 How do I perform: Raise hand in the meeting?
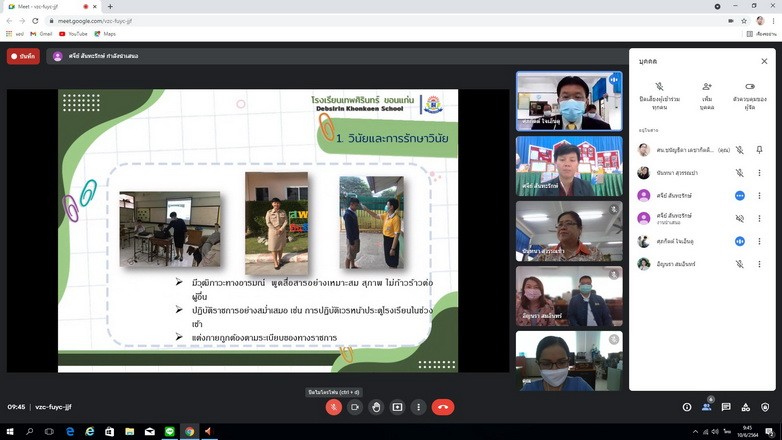376,407
